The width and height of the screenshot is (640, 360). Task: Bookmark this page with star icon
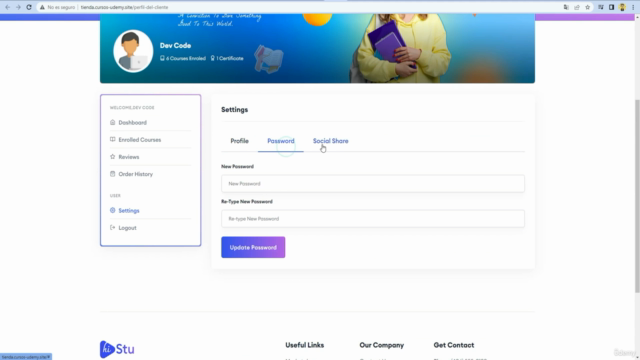(x=588, y=7)
